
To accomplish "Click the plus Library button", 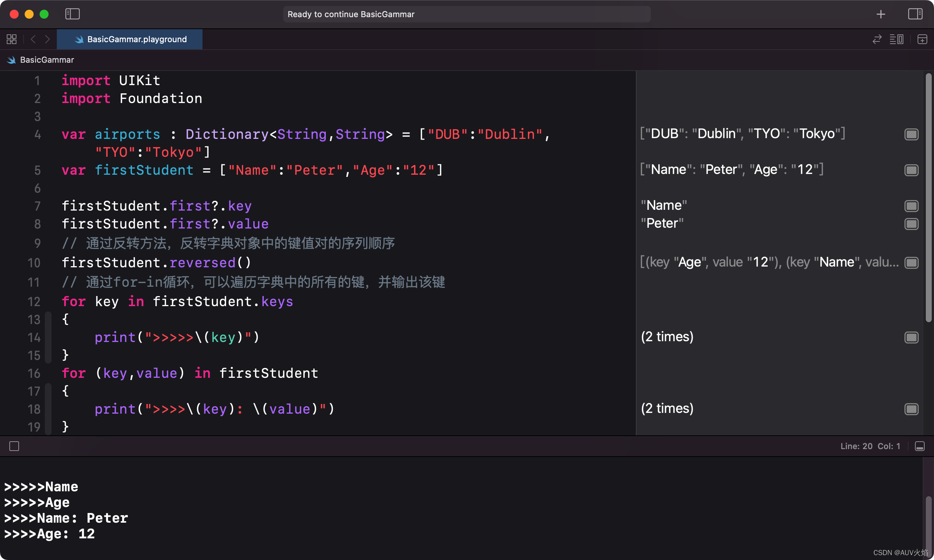I will coord(881,14).
